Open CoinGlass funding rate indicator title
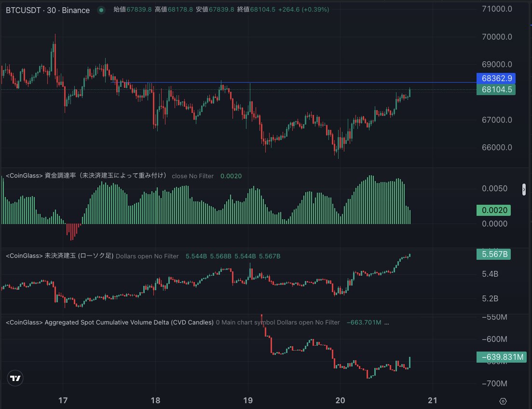Viewport: 532px width, 409px height. [x=86, y=176]
